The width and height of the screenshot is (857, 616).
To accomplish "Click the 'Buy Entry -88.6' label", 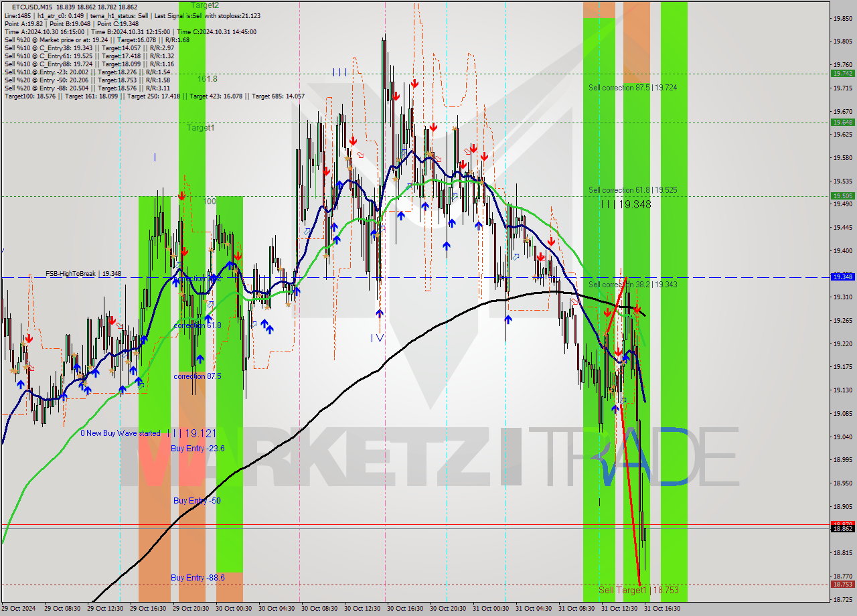I will [x=198, y=578].
